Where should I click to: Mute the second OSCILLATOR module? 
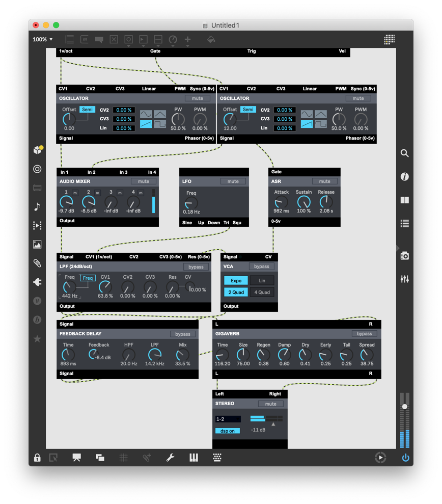tap(358, 98)
